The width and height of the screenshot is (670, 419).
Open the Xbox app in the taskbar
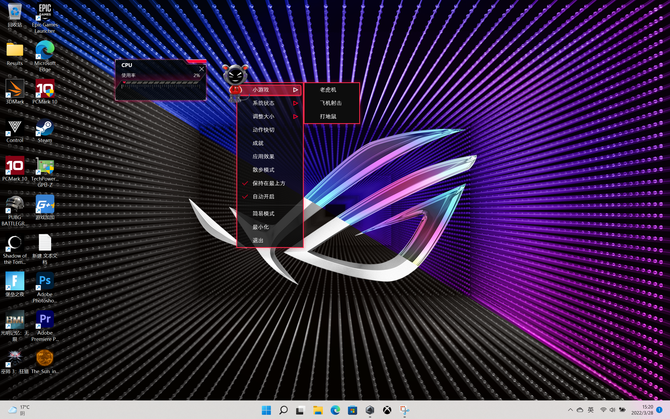pyautogui.click(x=388, y=410)
